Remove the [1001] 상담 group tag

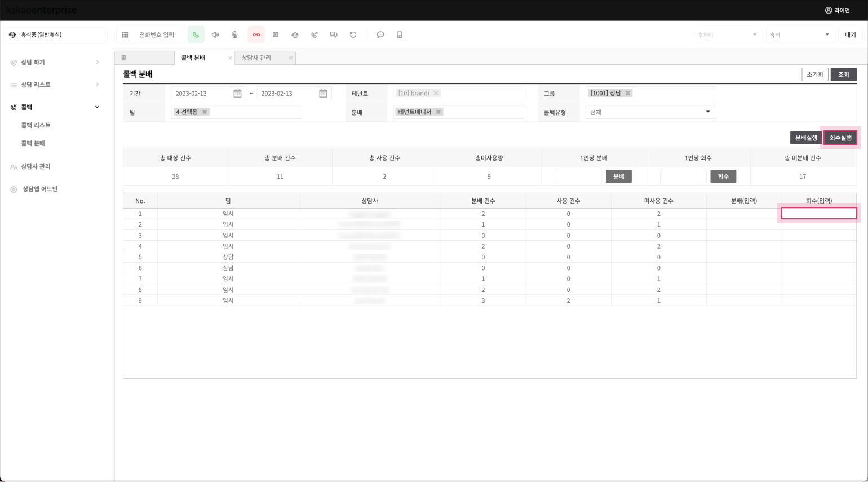pyautogui.click(x=627, y=93)
